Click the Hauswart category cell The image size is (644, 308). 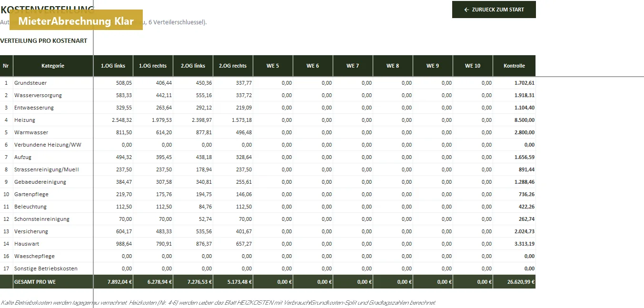point(53,244)
